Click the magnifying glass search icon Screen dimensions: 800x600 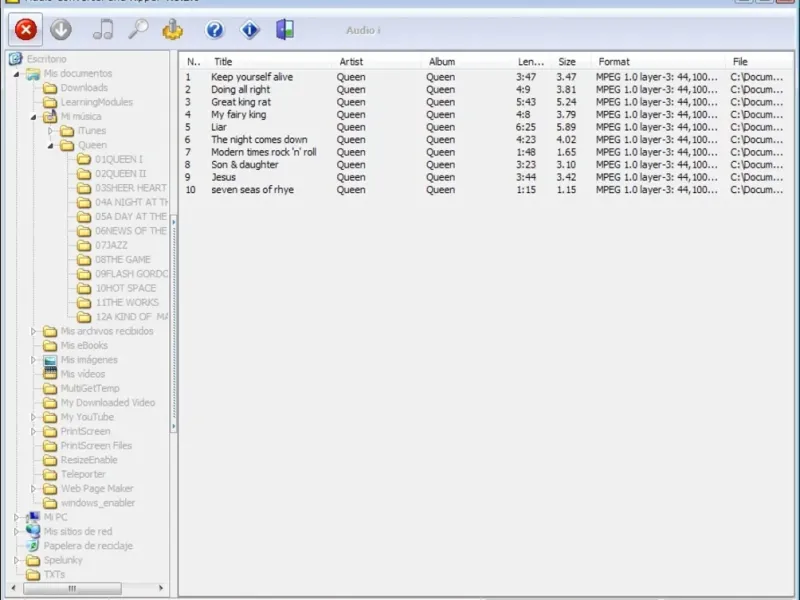tap(138, 30)
